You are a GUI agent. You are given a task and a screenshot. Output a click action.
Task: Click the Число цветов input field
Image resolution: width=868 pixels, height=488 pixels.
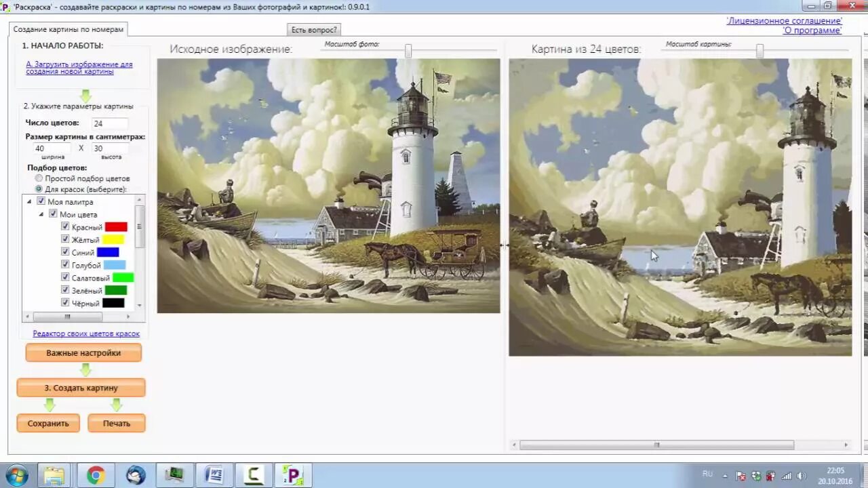110,123
